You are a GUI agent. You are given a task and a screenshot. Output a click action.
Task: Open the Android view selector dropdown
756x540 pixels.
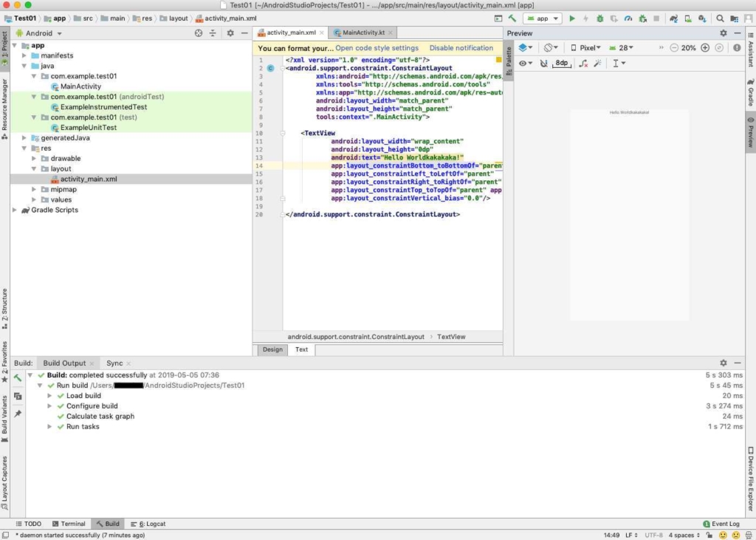(39, 33)
